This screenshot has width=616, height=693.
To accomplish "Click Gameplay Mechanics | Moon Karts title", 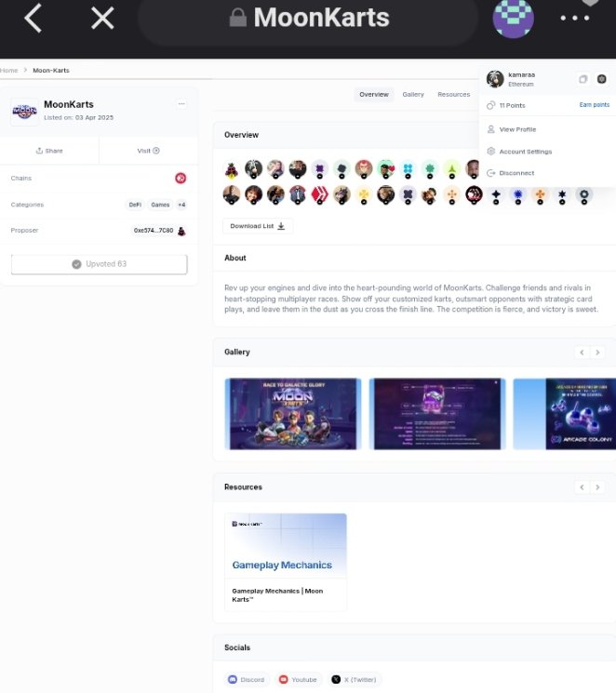I will pos(277,595).
